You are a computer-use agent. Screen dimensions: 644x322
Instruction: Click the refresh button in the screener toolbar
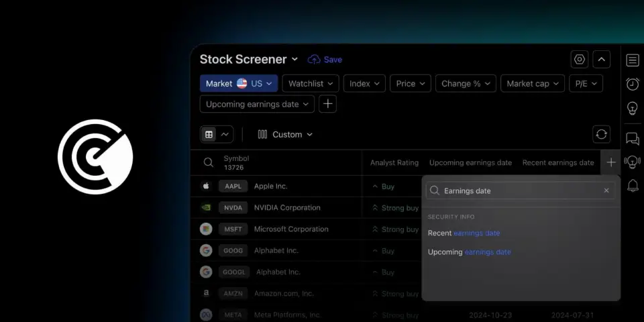(601, 134)
